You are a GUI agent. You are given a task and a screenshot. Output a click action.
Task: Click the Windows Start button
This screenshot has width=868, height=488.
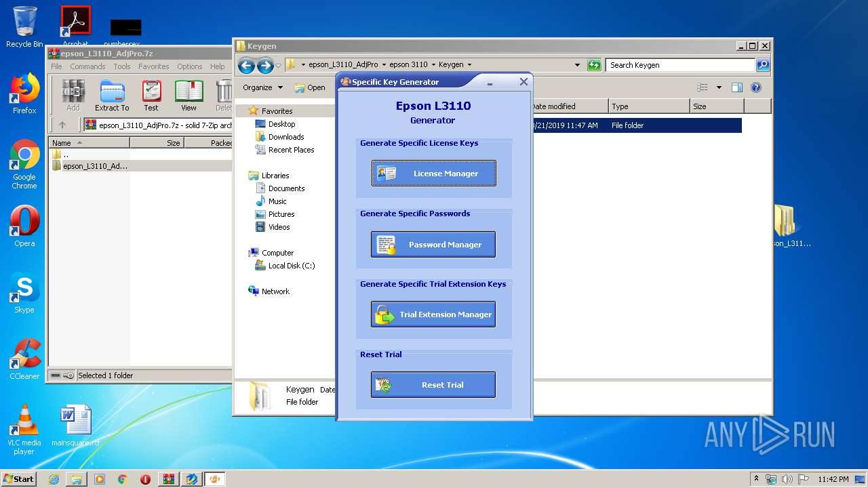tap(18, 479)
